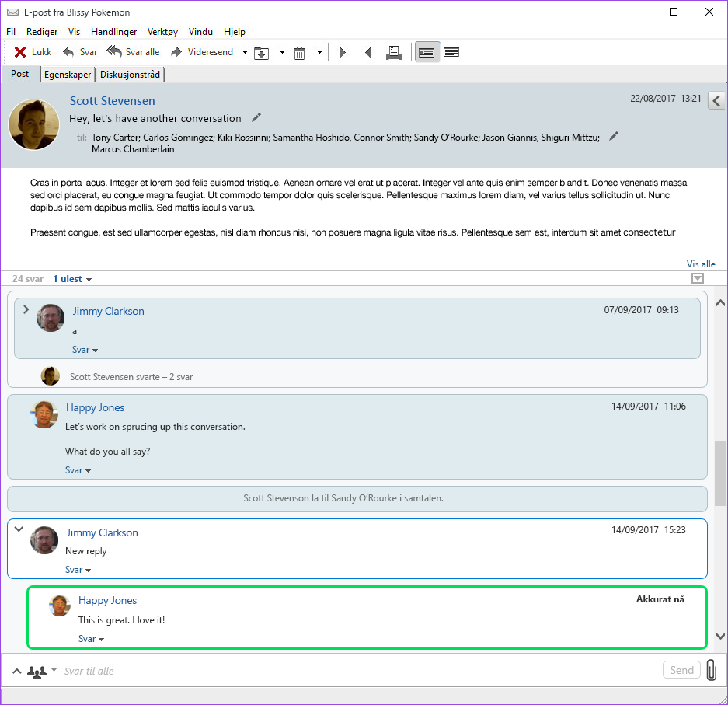Open the 1 ulest dropdown
The height and width of the screenshot is (705, 728).
coord(72,279)
